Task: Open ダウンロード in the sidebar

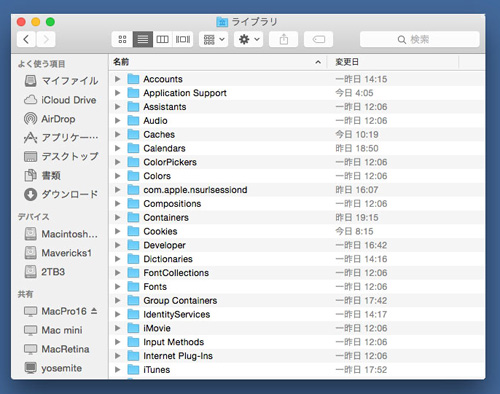Action: tap(61, 194)
